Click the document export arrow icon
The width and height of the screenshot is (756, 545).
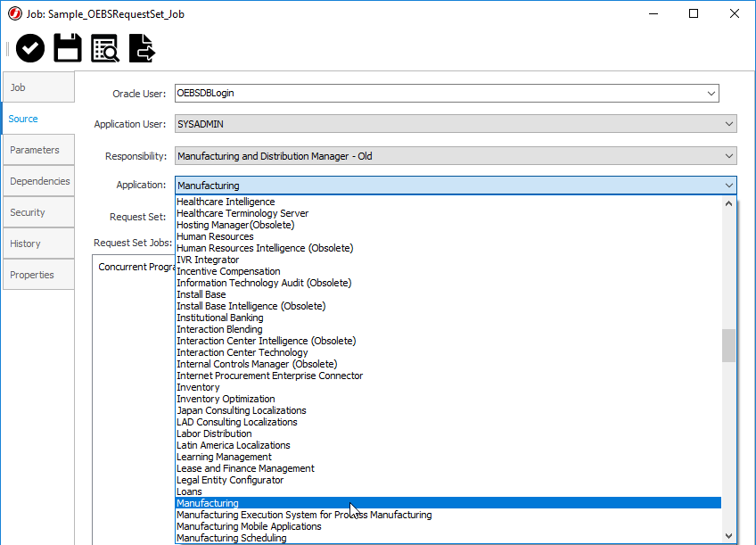click(143, 48)
